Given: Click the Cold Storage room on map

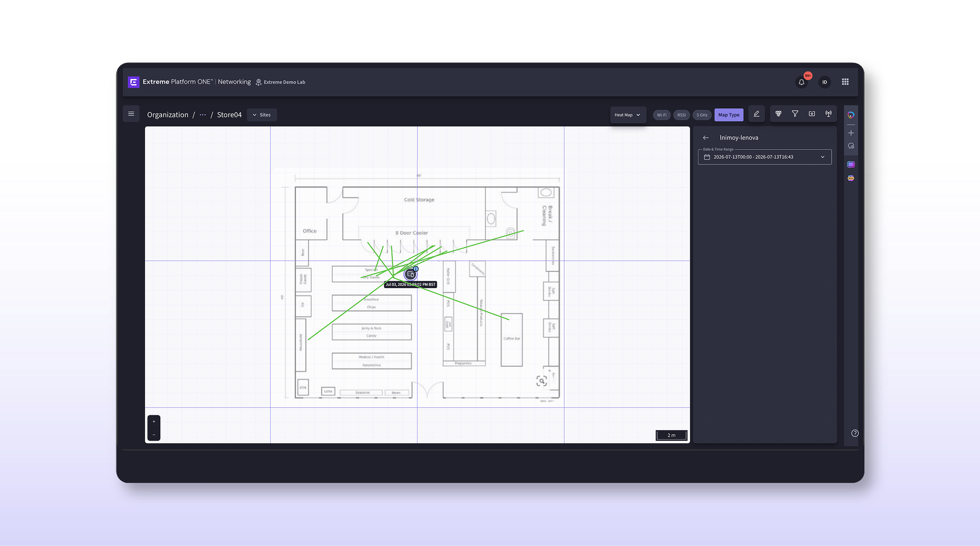Looking at the screenshot, I should coord(419,200).
